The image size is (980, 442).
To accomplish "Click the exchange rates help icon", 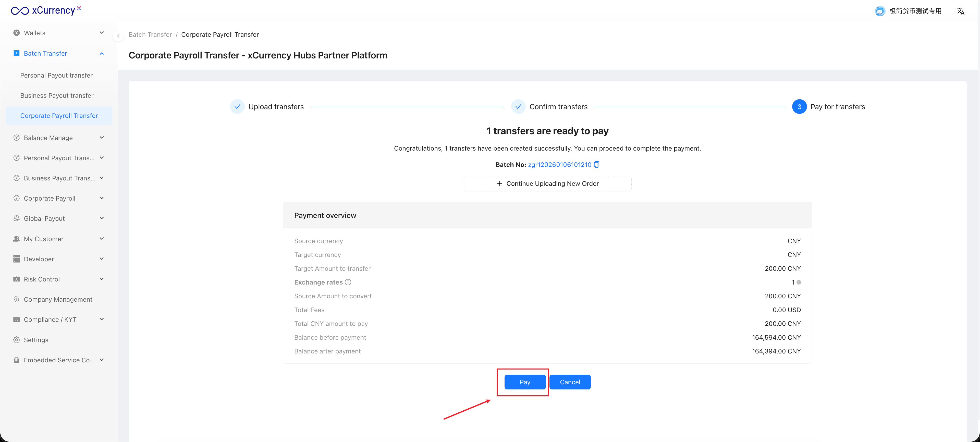I will [x=348, y=282].
